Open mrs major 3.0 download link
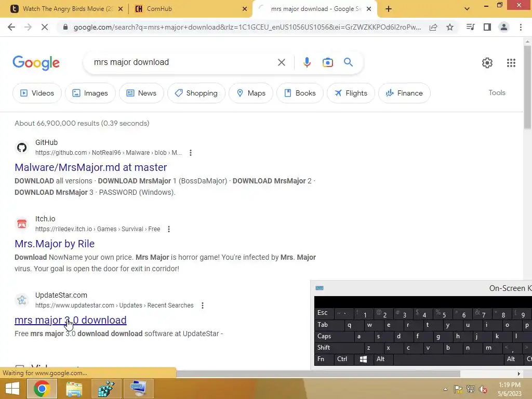The image size is (532, 399). pyautogui.click(x=71, y=320)
